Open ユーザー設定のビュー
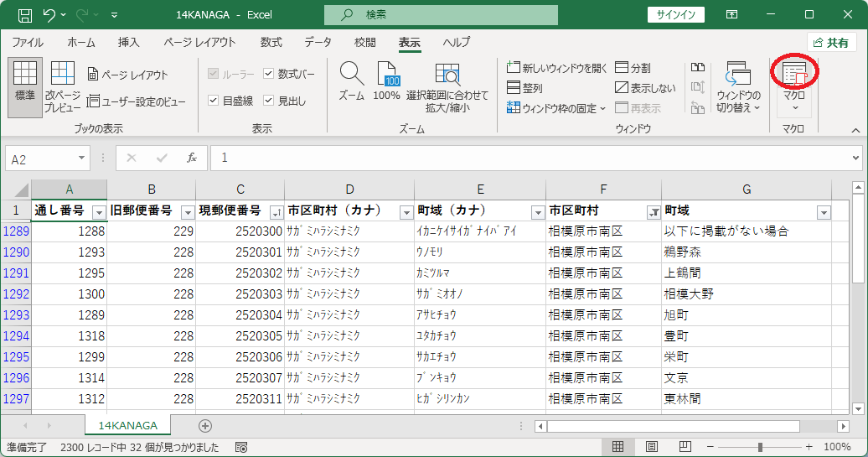 [137, 101]
